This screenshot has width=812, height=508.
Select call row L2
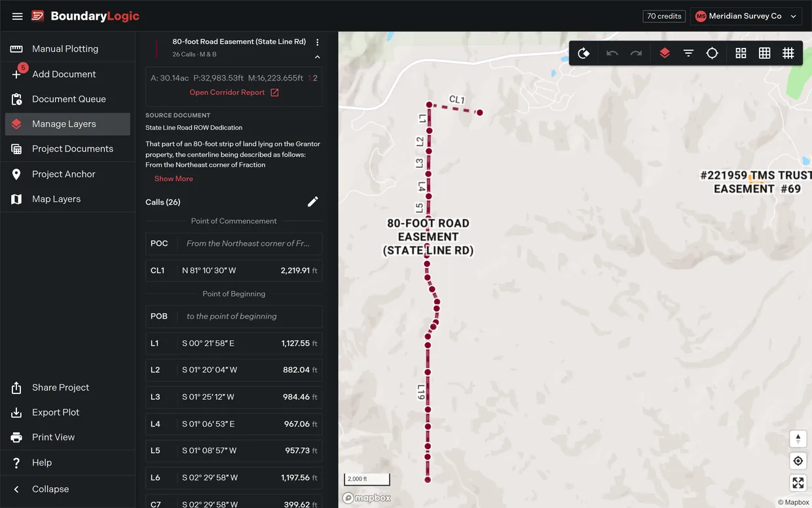pyautogui.click(x=234, y=370)
